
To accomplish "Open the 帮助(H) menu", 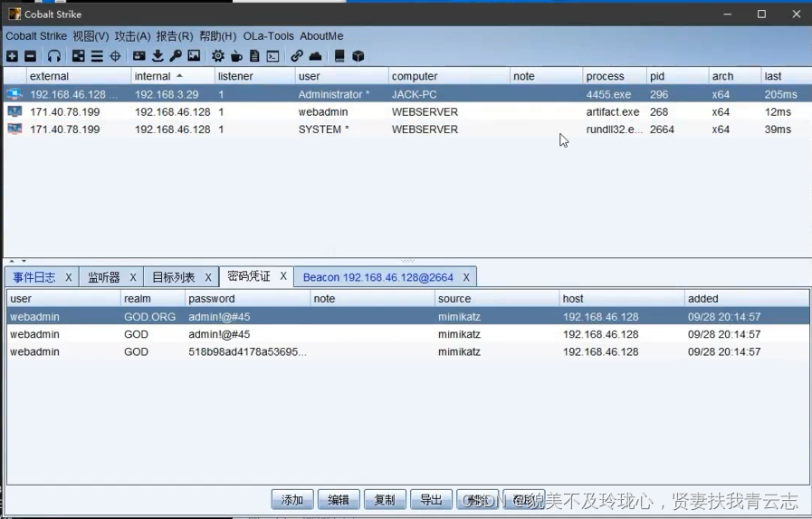I will (x=217, y=36).
